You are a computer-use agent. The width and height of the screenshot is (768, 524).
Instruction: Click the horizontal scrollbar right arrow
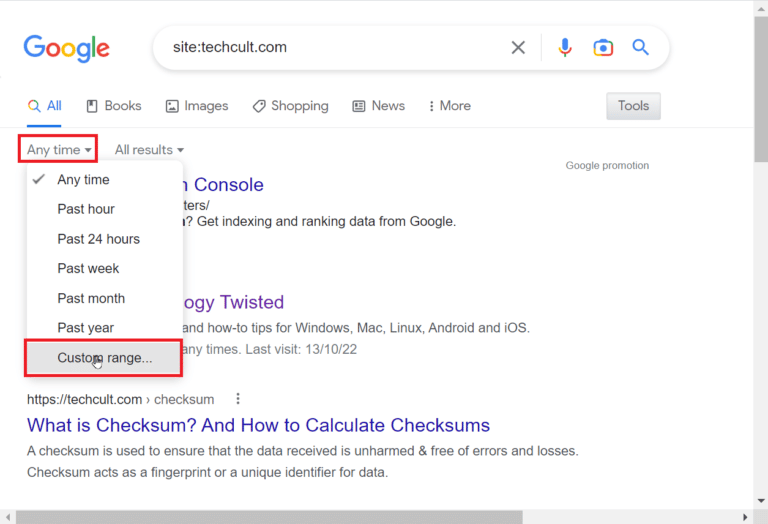745,517
